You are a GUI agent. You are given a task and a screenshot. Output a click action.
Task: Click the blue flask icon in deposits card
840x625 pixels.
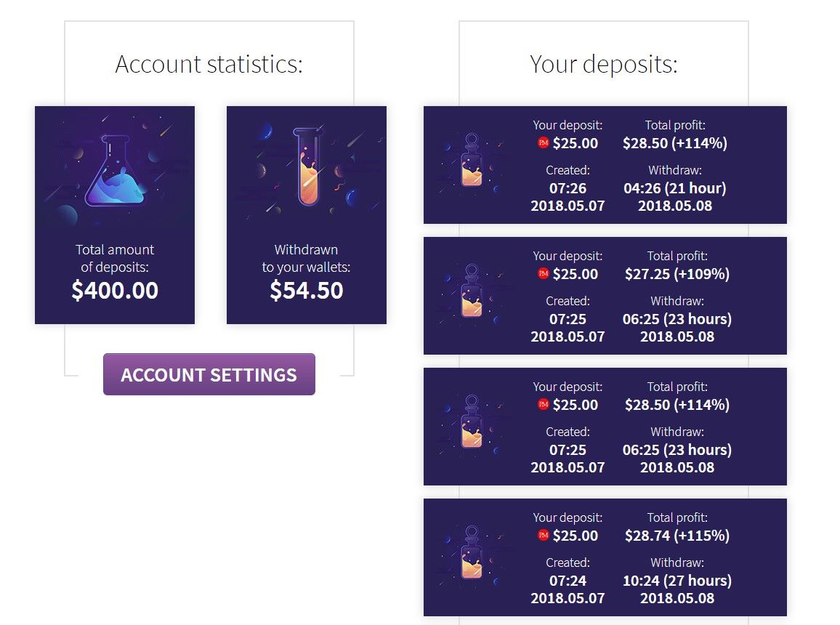pos(116,171)
